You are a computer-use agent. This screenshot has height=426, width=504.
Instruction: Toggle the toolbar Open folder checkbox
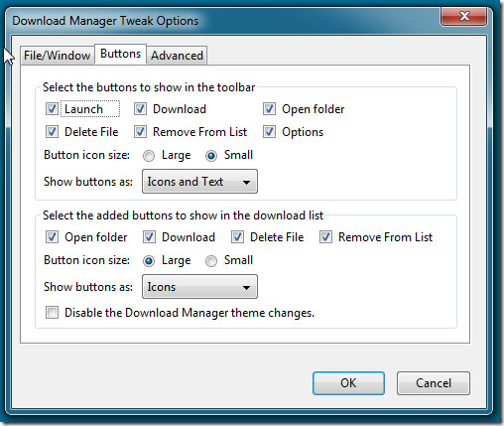coord(269,109)
